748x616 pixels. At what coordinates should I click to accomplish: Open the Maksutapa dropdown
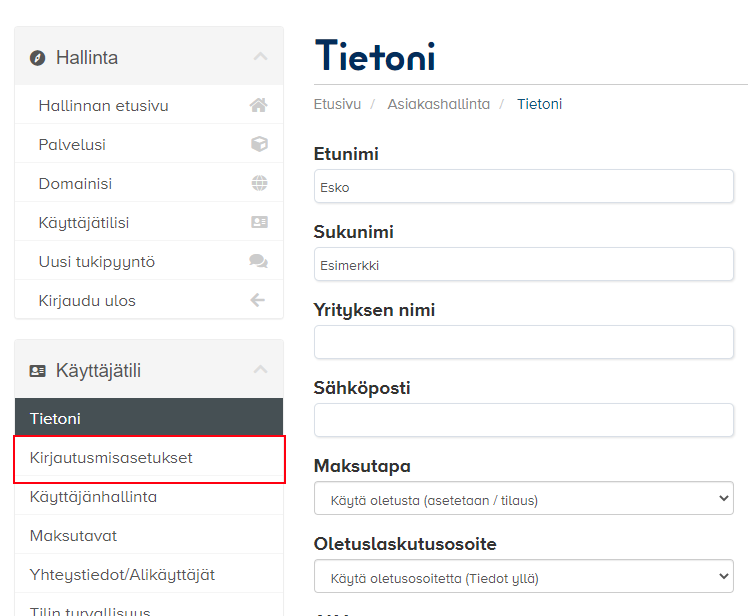[x=524, y=499]
